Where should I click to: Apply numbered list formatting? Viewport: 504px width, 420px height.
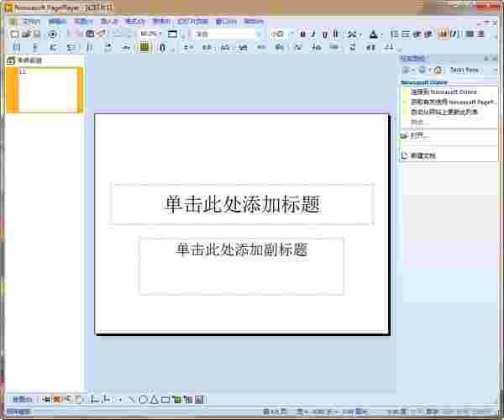(x=395, y=34)
